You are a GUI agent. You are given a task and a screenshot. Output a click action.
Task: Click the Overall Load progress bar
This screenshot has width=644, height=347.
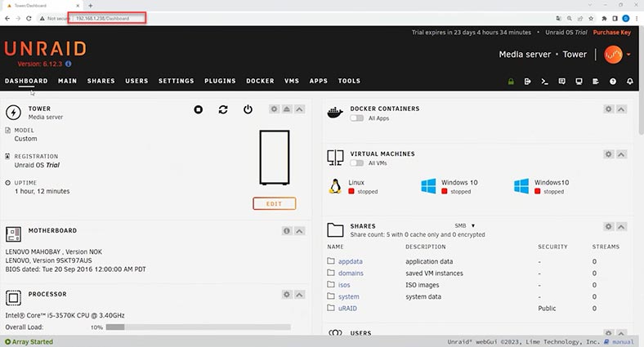click(x=198, y=327)
